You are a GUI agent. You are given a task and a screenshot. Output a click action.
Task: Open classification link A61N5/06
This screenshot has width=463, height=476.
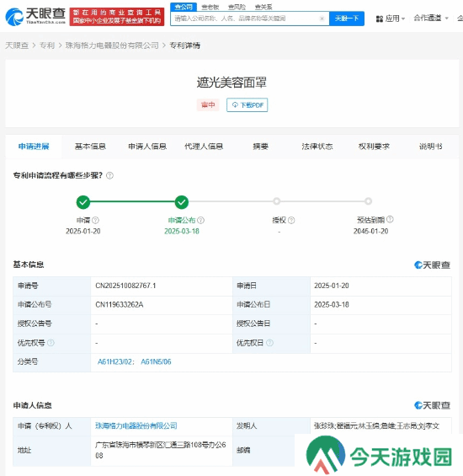pos(156,362)
